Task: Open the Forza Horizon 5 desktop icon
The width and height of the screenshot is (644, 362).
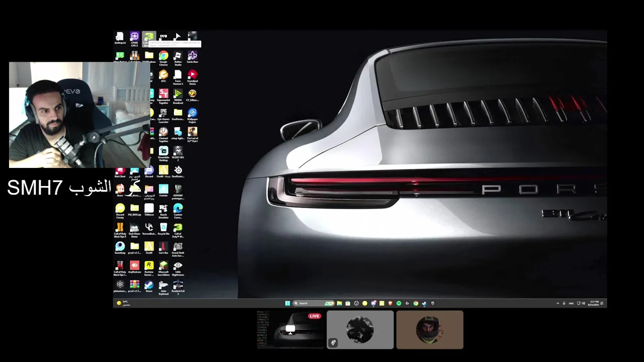Action: pyautogui.click(x=178, y=77)
